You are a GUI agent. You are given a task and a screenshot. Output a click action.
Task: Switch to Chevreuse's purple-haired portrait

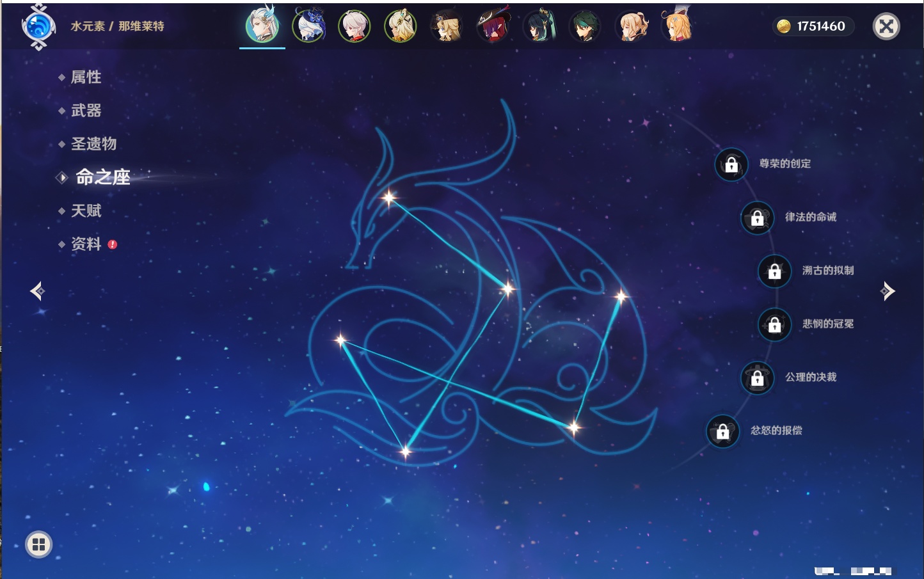[x=493, y=26]
